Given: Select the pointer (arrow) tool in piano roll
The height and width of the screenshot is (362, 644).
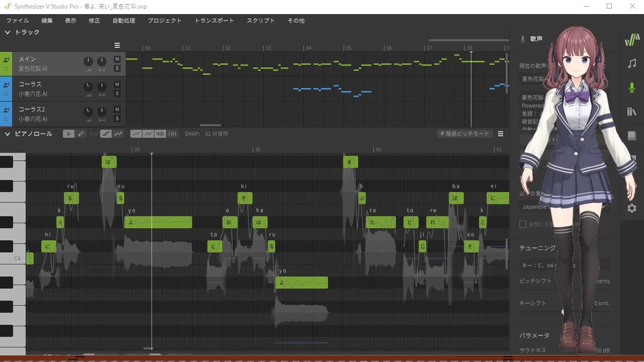Looking at the screenshot, I should 68,134.
